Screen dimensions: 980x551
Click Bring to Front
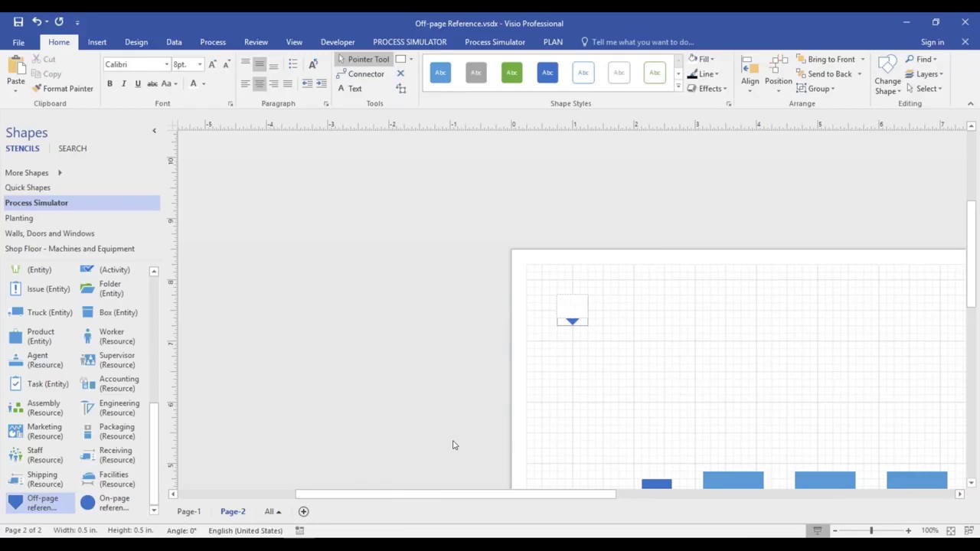click(825, 59)
